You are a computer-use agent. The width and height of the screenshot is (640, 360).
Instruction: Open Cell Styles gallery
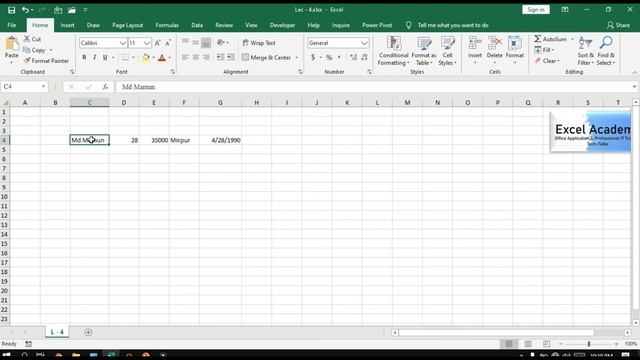point(447,51)
